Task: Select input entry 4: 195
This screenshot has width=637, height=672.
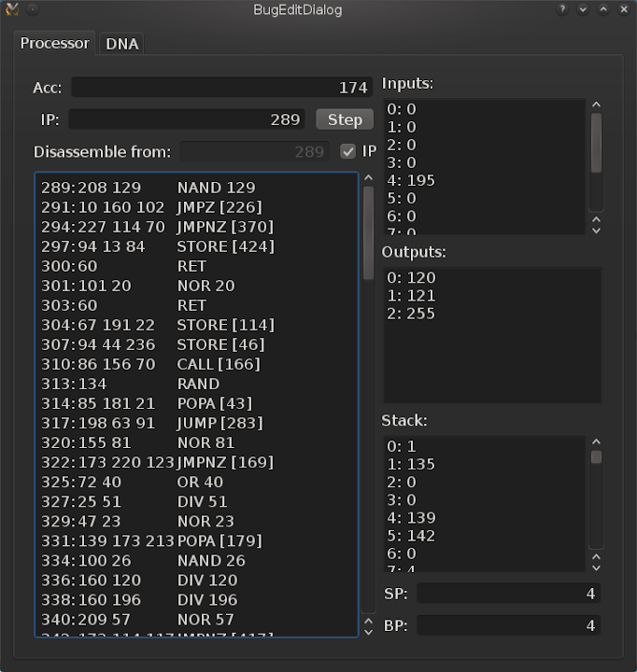Action: point(486,180)
